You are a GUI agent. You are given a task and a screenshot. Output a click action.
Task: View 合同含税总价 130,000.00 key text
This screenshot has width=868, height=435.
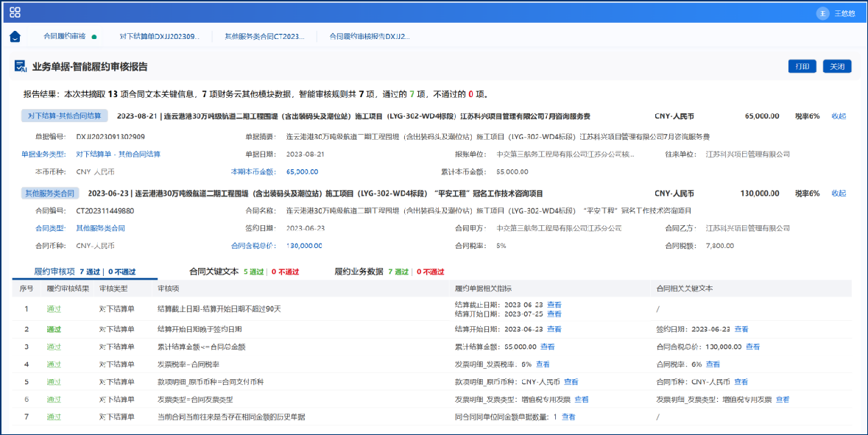753,347
